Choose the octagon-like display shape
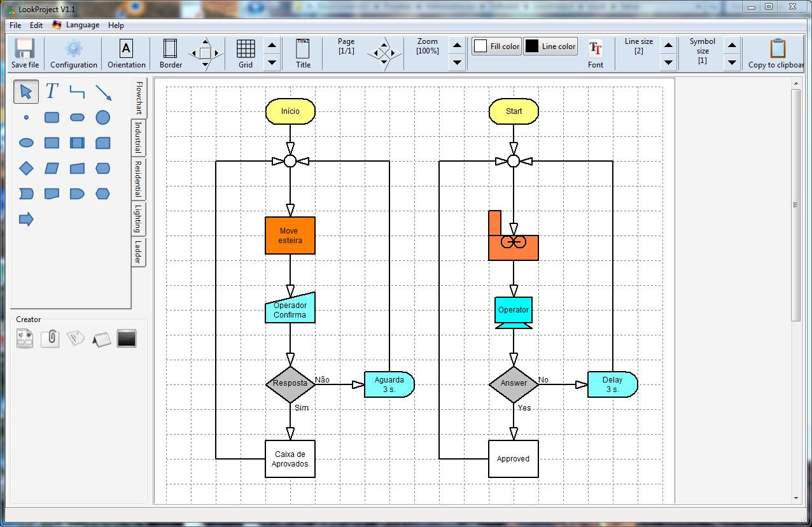812x527 pixels. pos(102,168)
